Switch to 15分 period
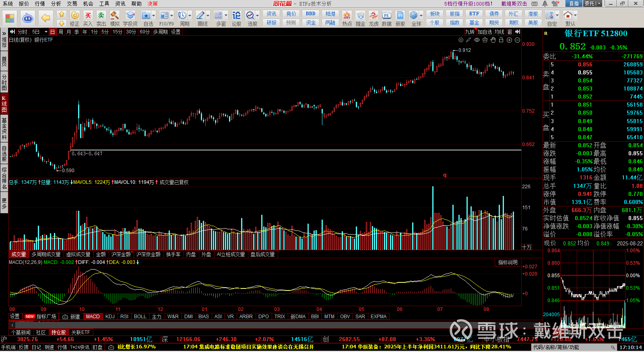644x352 pixels. [x=117, y=32]
